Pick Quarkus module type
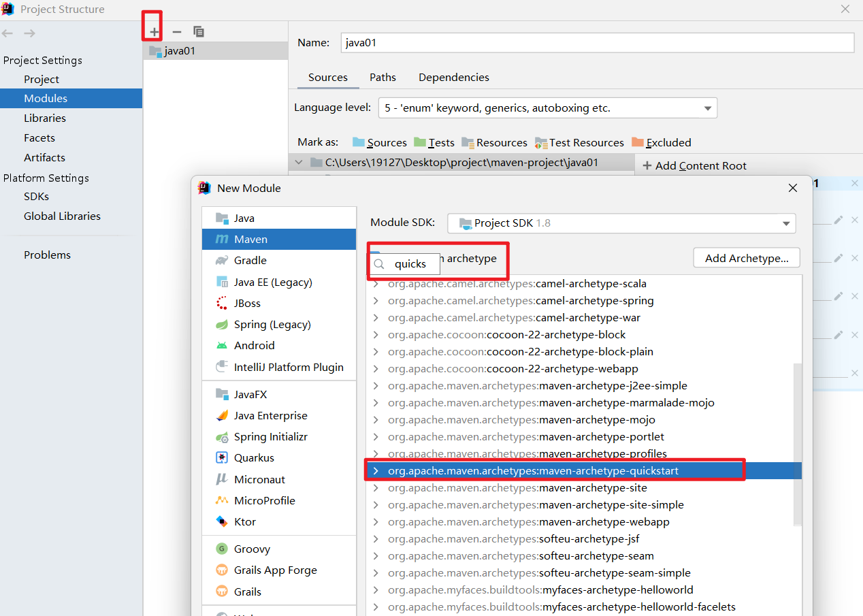Viewport: 863px width, 616px height. (279, 457)
